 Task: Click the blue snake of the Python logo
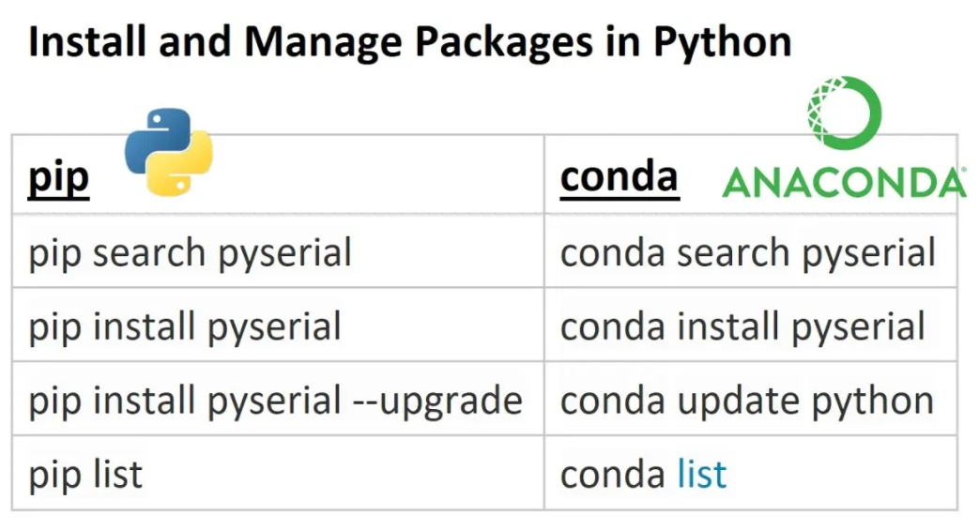[154, 137]
